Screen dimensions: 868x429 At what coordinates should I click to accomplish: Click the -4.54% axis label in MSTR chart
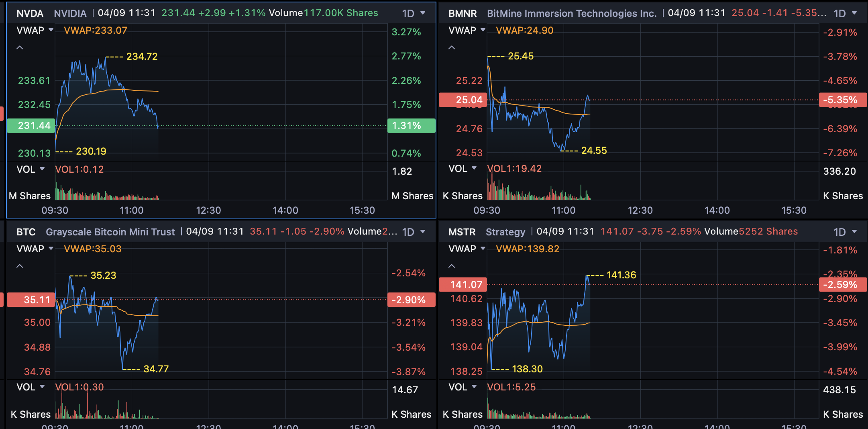(x=840, y=372)
